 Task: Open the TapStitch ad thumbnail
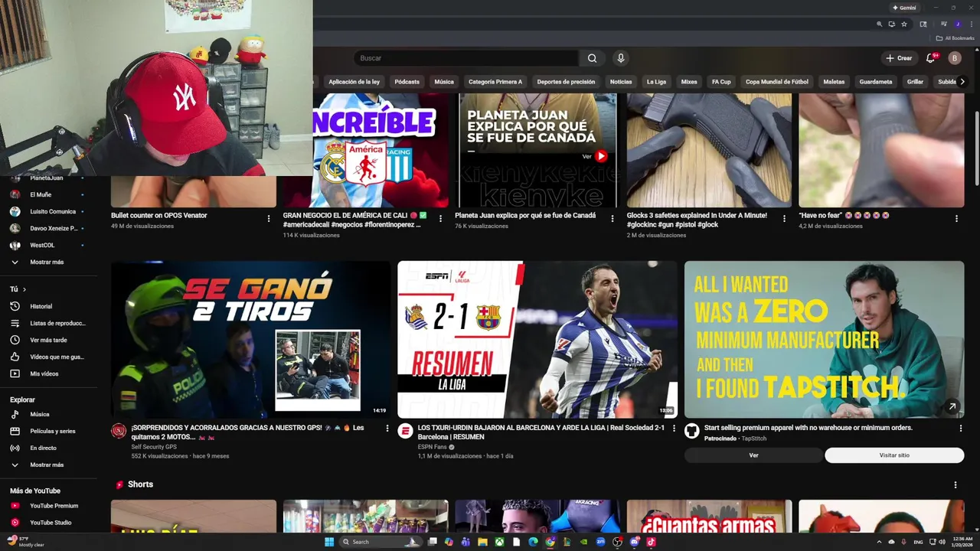pyautogui.click(x=824, y=339)
